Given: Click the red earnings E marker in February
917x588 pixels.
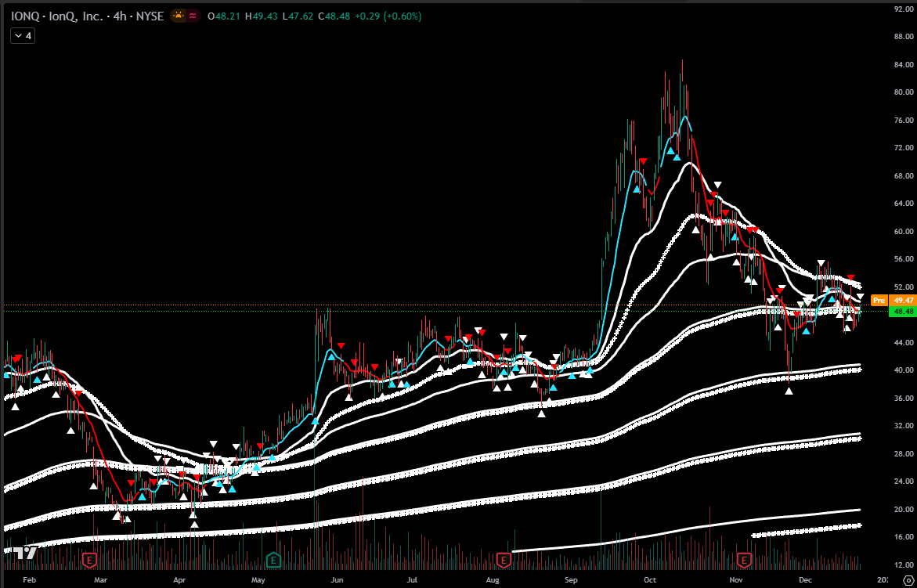Looking at the screenshot, I should coord(89,561).
